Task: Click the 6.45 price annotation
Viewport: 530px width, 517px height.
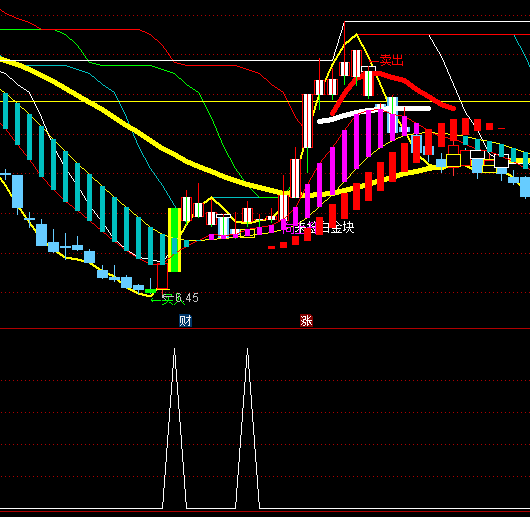Action: [187, 298]
